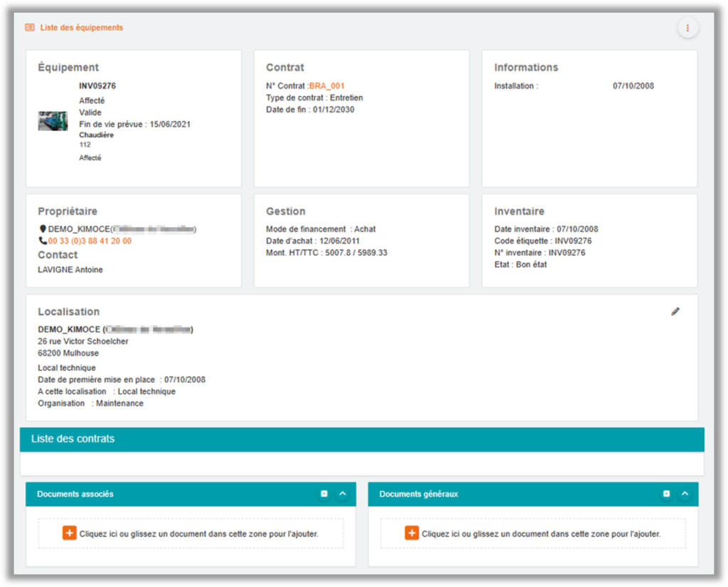
Task: Call the phone number 00 33 (0)3 88 41 20 00
Action: (90, 241)
